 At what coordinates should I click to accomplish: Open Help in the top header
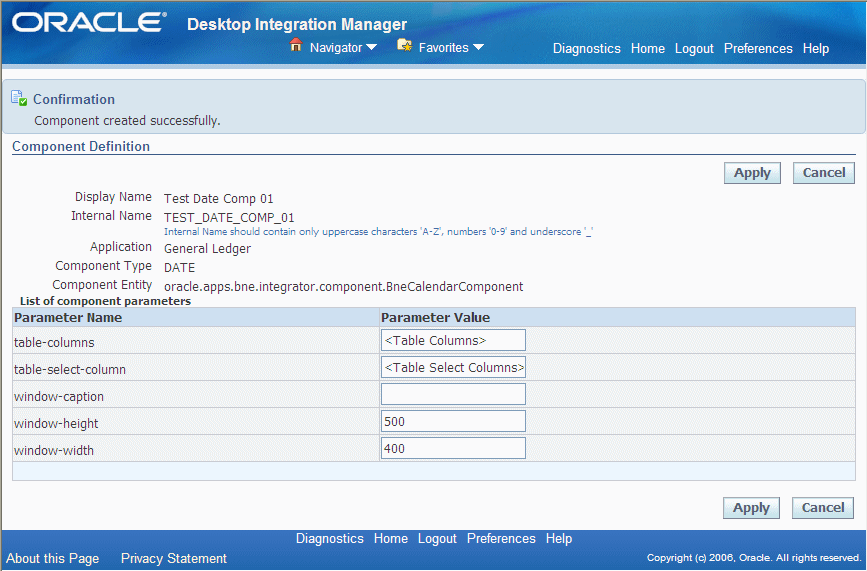click(x=816, y=49)
